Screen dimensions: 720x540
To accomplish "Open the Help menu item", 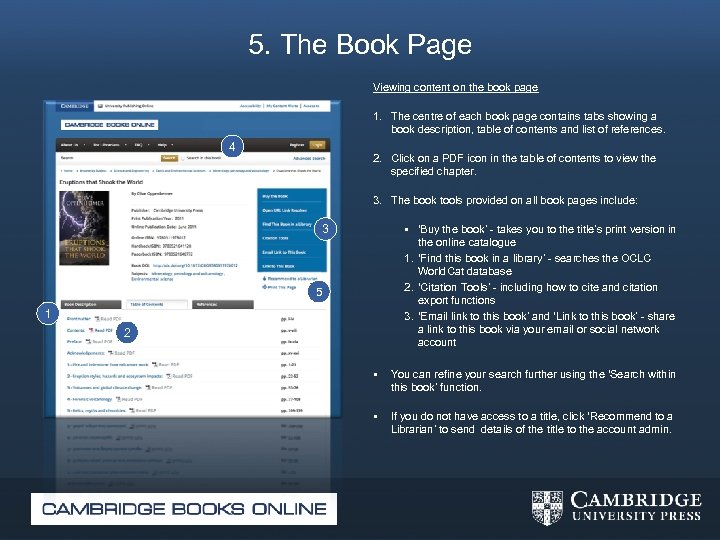I will coord(163,145).
